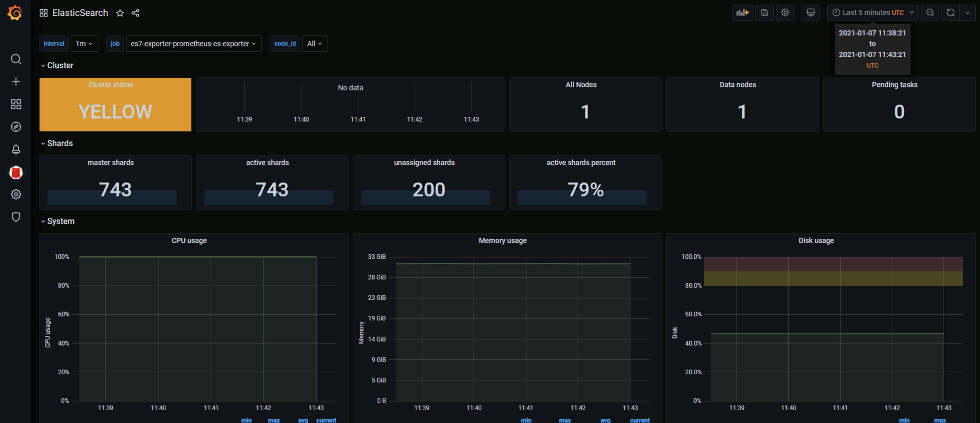The width and height of the screenshot is (980, 423).
Task: Sort Memory usage legend by max
Action: point(565,420)
